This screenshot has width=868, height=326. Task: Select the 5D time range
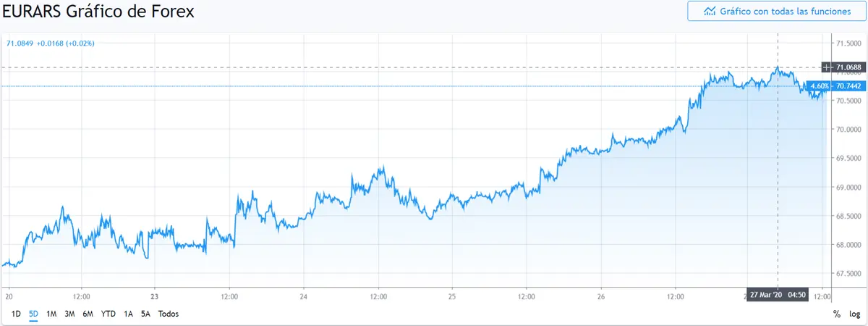pyautogui.click(x=33, y=314)
